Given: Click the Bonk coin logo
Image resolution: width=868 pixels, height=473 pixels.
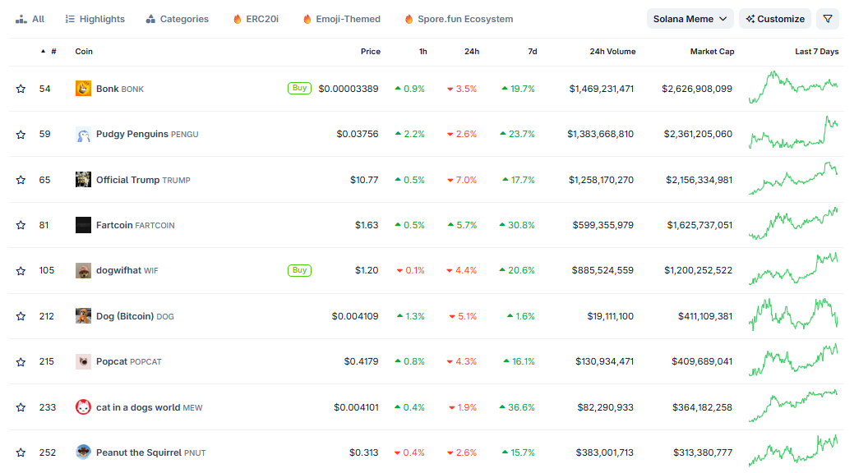Looking at the screenshot, I should [x=83, y=89].
